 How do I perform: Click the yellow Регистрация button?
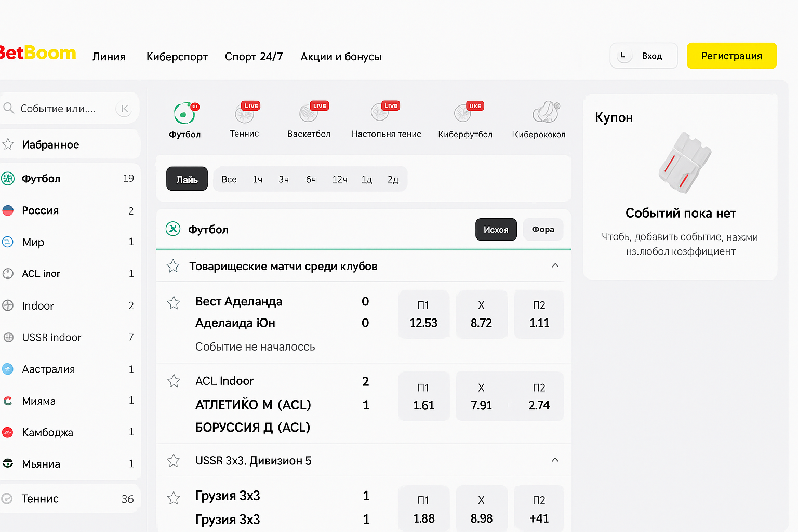731,56
